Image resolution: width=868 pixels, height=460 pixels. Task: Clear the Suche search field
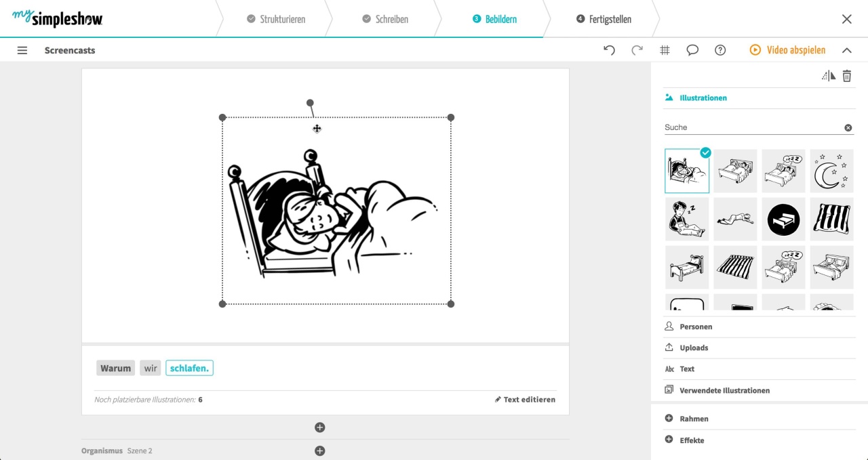(x=848, y=127)
